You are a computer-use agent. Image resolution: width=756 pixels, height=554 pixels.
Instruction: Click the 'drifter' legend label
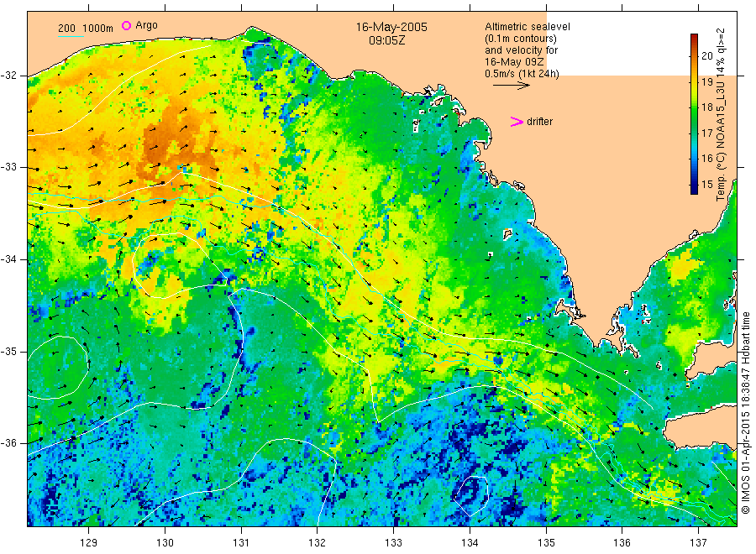pyautogui.click(x=539, y=122)
